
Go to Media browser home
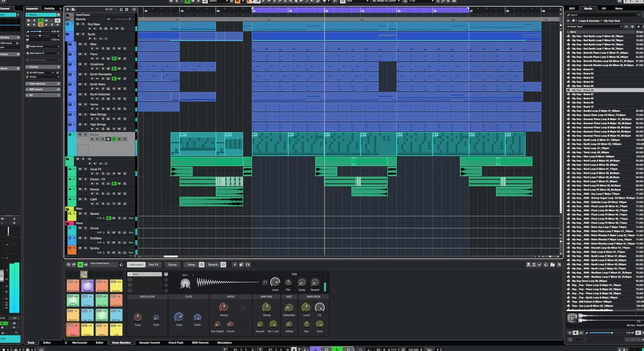pos(573,21)
